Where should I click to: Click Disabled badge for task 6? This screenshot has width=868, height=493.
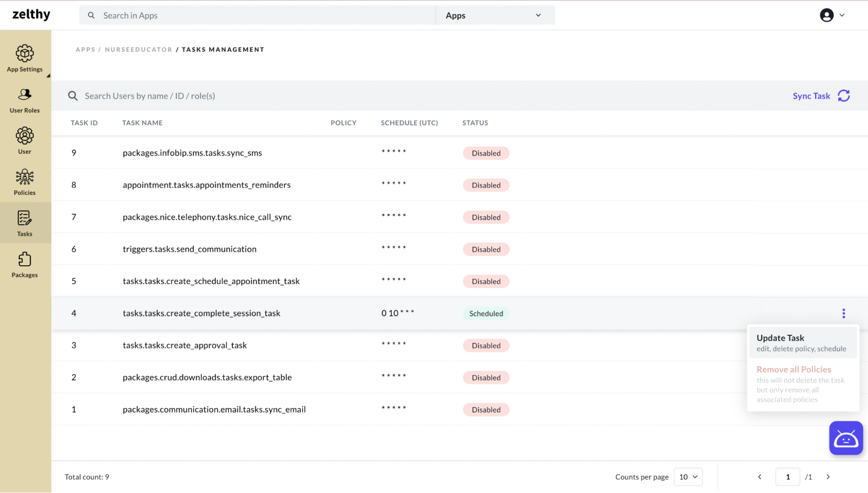coord(486,249)
